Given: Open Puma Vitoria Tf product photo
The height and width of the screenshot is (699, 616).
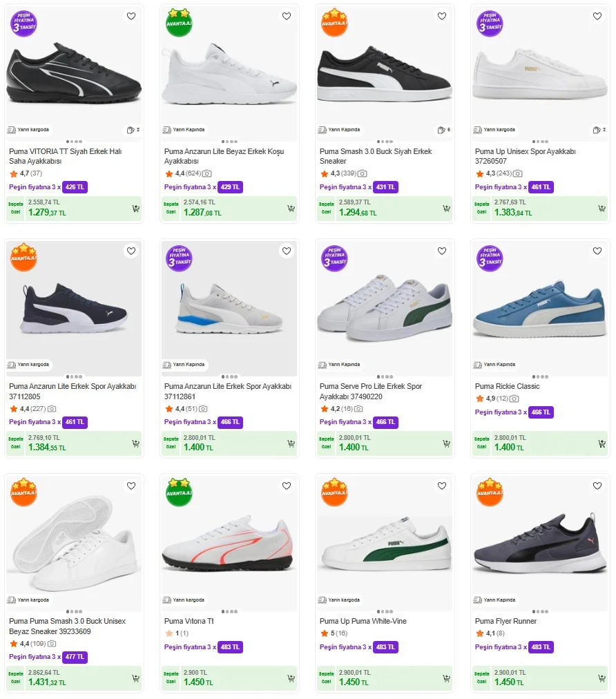Looking at the screenshot, I should coord(229,546).
